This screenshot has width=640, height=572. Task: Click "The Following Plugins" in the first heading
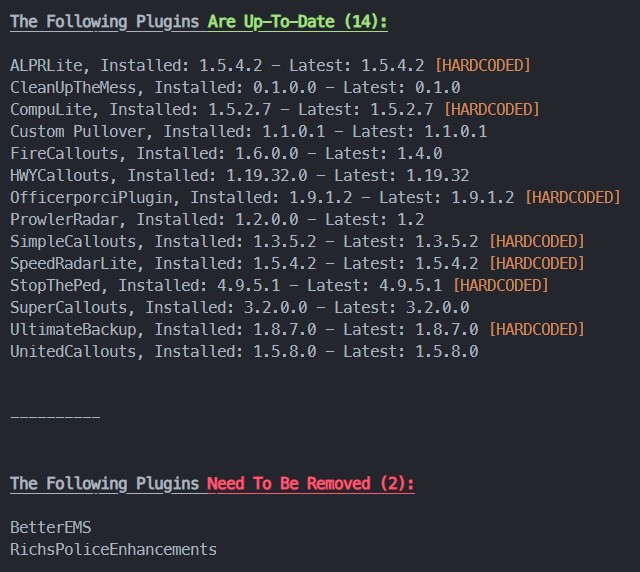104,21
